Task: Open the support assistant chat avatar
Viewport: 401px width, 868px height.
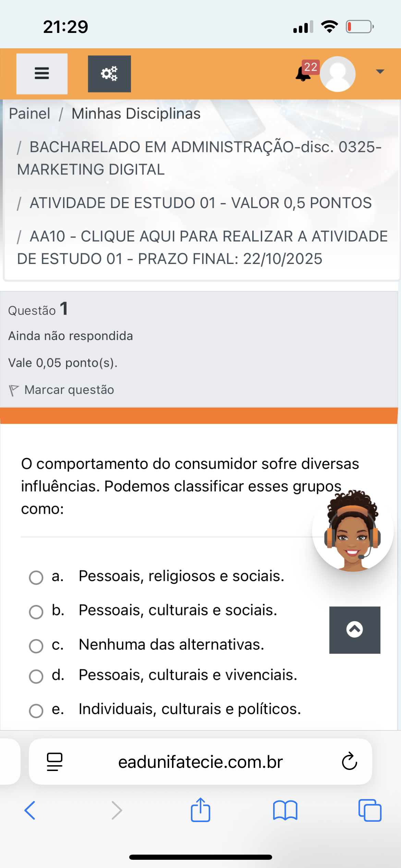Action: (x=352, y=531)
